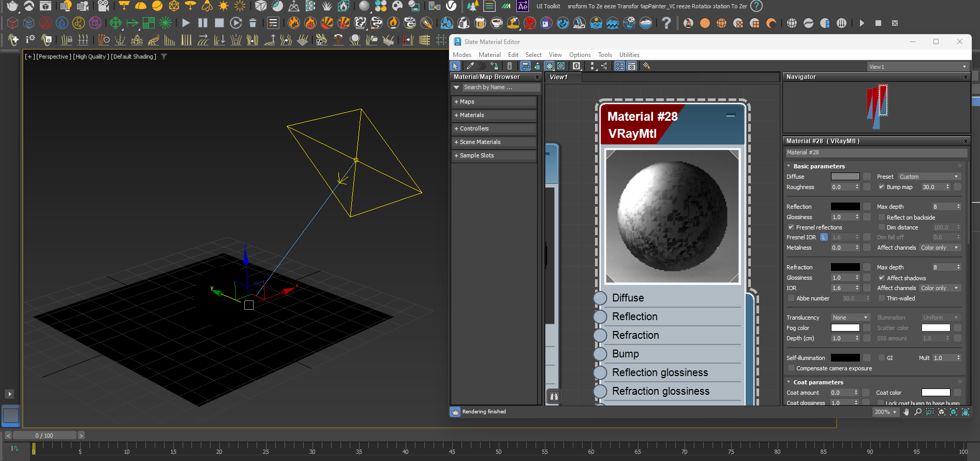Enable Abbe number checkbox
980x461 pixels.
[791, 298]
